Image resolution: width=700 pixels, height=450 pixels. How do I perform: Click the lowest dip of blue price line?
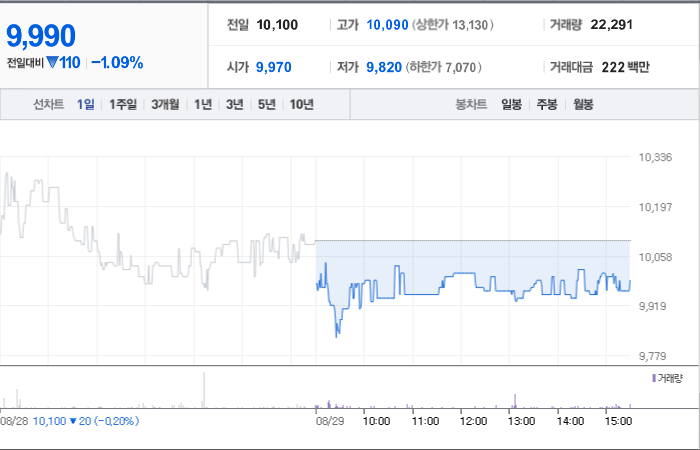pos(337,336)
